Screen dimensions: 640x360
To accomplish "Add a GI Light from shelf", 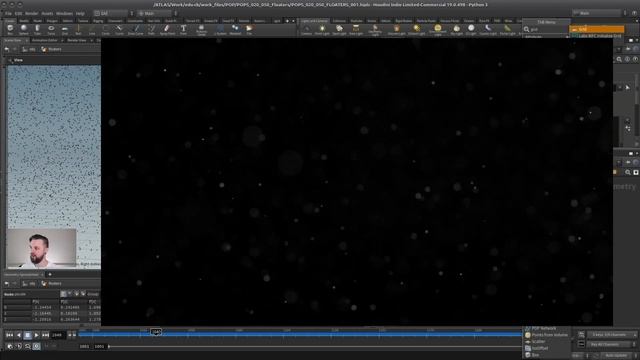I will point(471,29).
